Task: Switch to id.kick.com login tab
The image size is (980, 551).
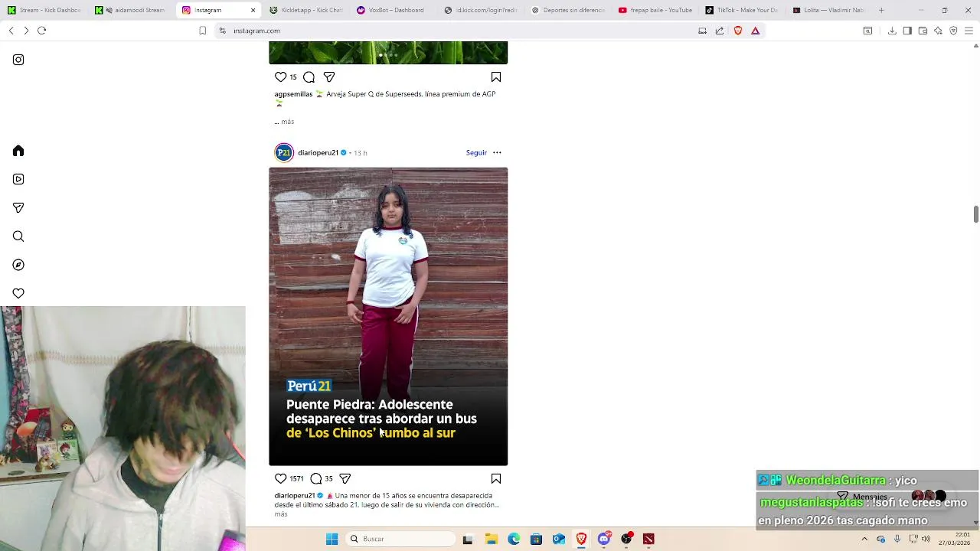Action: (x=480, y=10)
